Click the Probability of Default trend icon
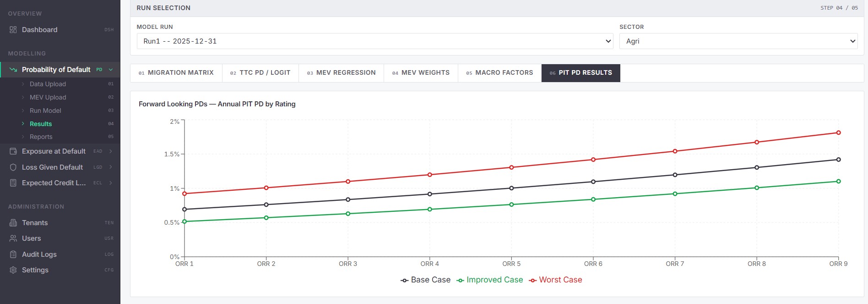 pyautogui.click(x=13, y=70)
